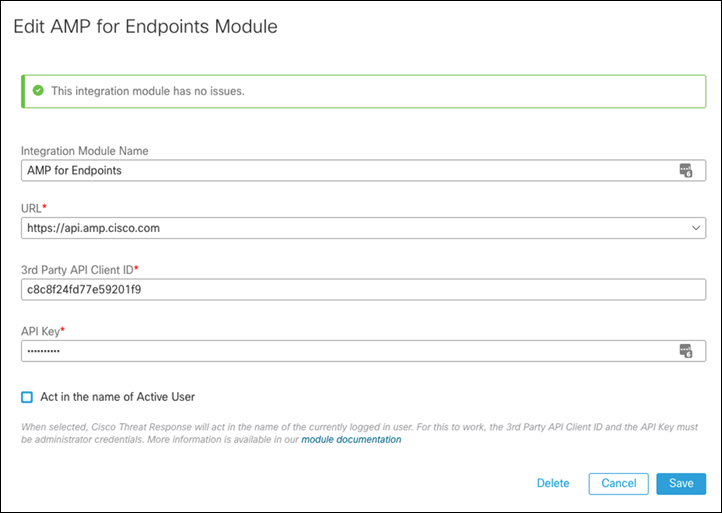Screen dimensions: 722x513
Task: Expand the URL dropdown chevron
Action: 696,228
